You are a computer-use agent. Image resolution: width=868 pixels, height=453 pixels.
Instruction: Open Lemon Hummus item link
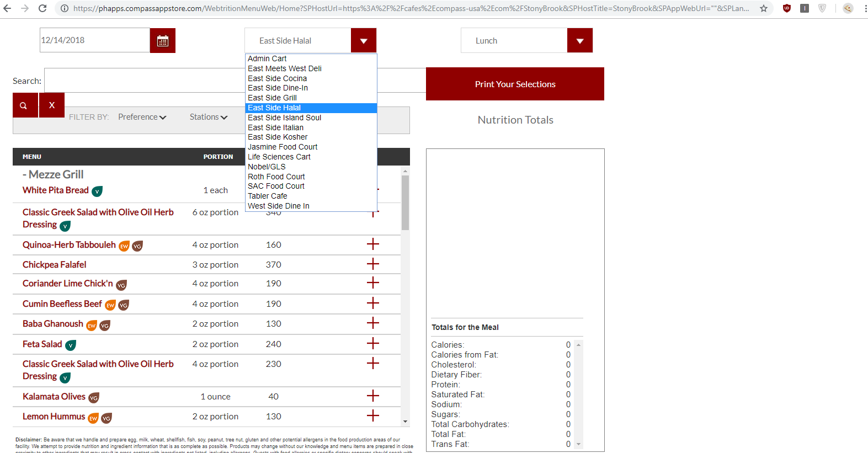pos(54,416)
